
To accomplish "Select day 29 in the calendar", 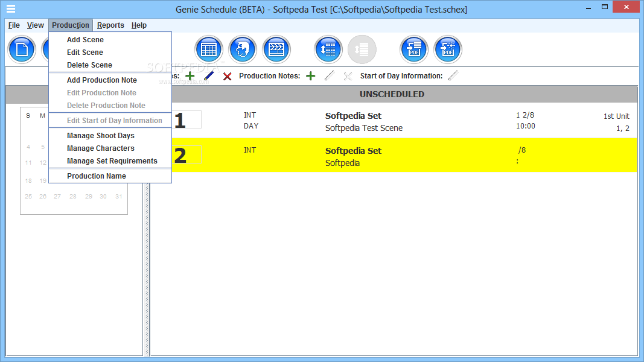I will point(89,197).
